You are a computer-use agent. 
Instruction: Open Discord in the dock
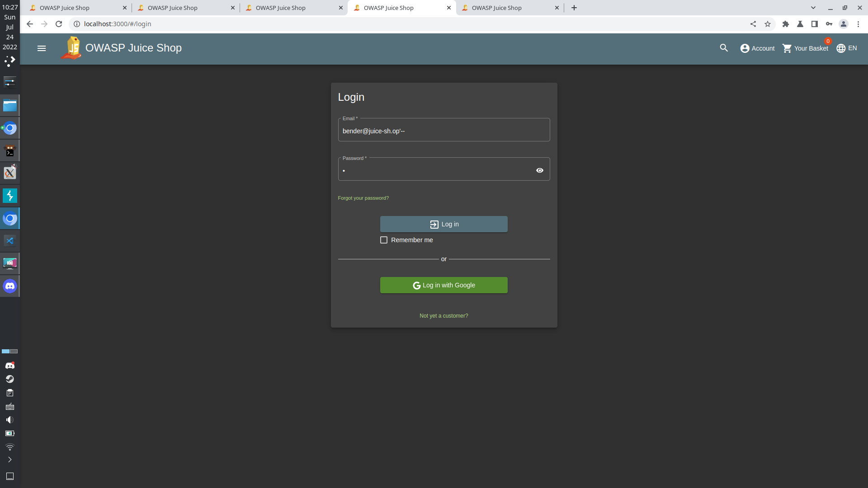(10, 286)
